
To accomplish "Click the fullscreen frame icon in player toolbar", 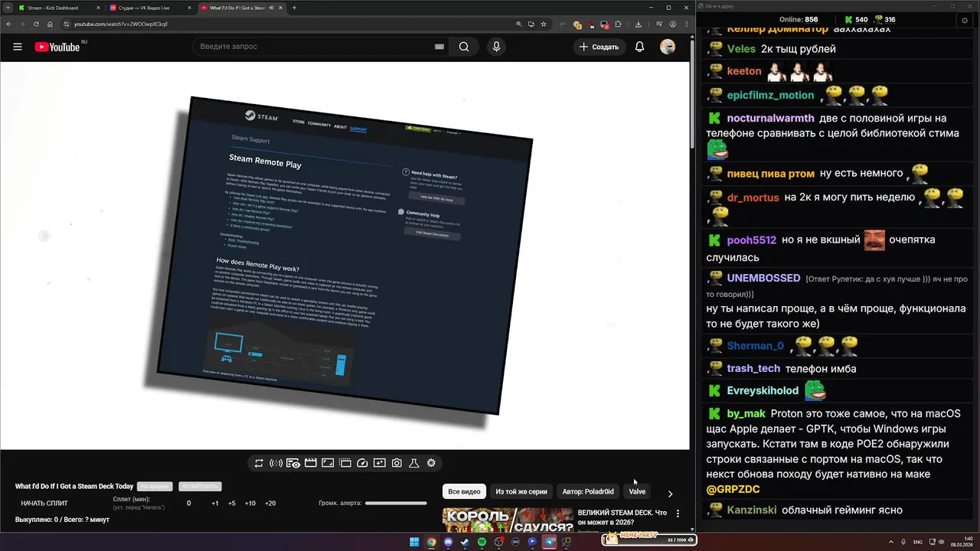I will pyautogui.click(x=328, y=463).
